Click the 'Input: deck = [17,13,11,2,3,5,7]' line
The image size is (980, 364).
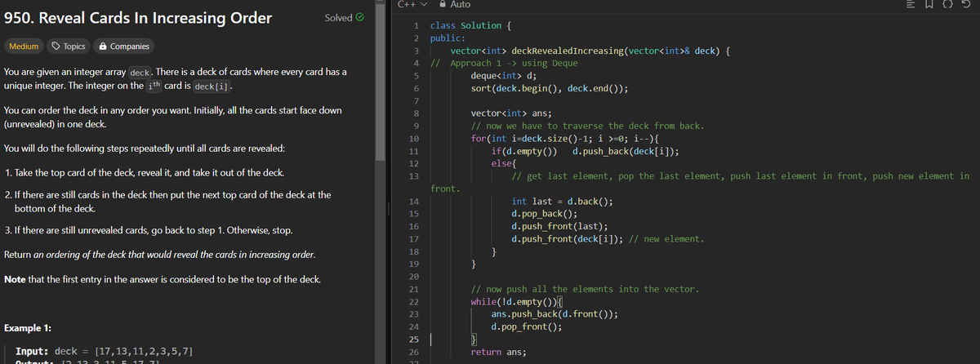(105, 351)
